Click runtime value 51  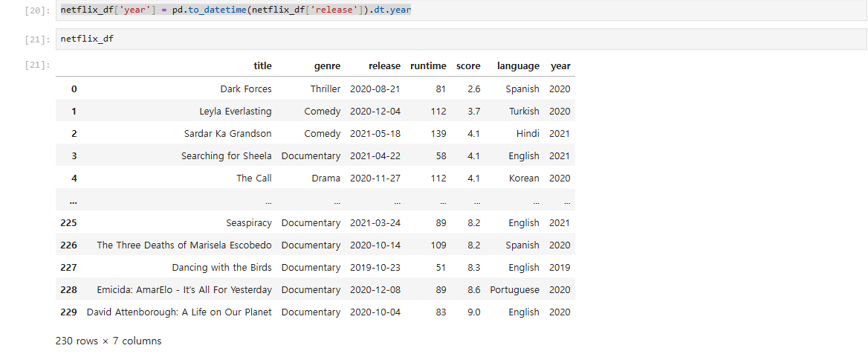pyautogui.click(x=441, y=268)
